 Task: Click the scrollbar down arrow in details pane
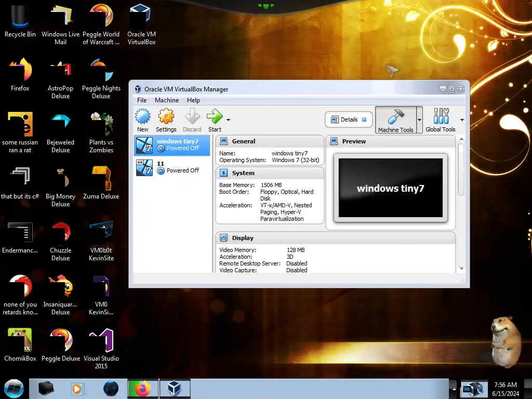coord(461,269)
